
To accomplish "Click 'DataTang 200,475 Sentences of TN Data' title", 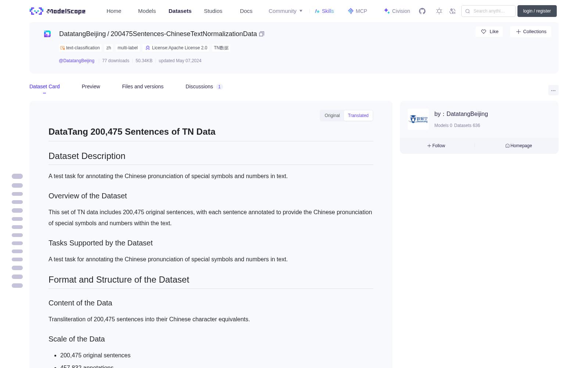I will point(132,132).
